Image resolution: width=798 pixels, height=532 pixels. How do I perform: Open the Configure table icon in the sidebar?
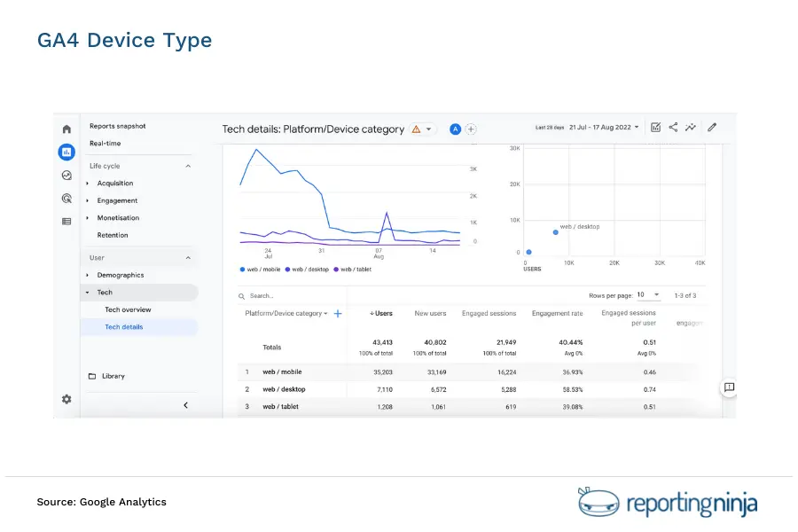(x=66, y=222)
